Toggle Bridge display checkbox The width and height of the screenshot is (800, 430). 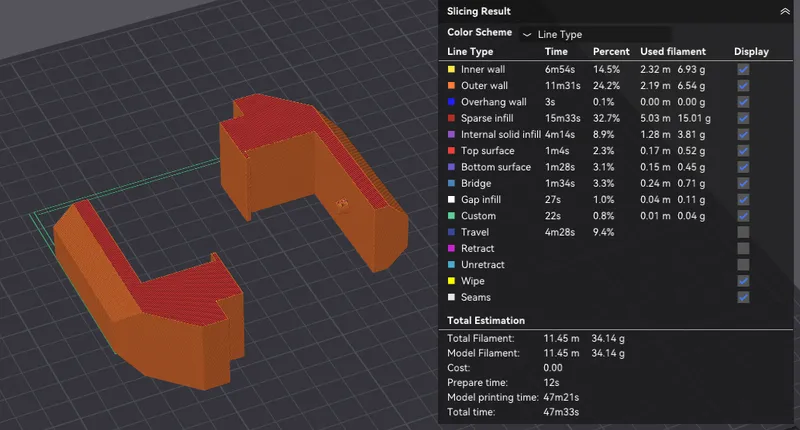[x=743, y=184]
